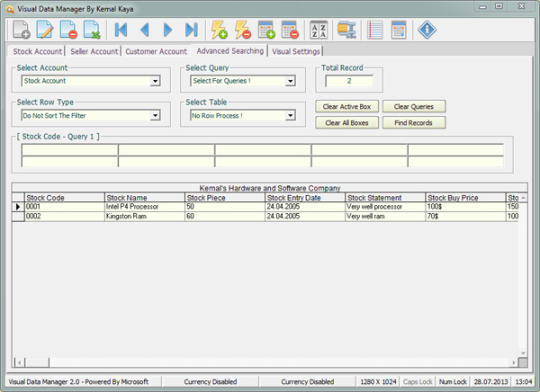The image size is (540, 392).
Task: Click the Clear Queries button
Action: [x=414, y=107]
